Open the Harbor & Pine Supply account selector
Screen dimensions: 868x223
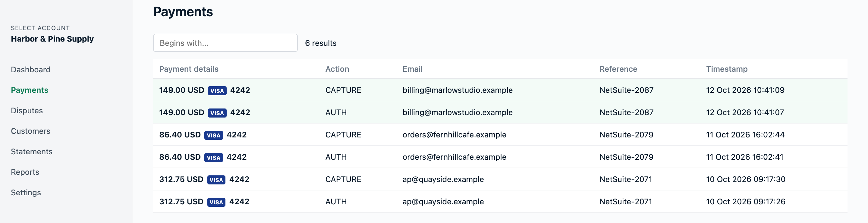(52, 39)
